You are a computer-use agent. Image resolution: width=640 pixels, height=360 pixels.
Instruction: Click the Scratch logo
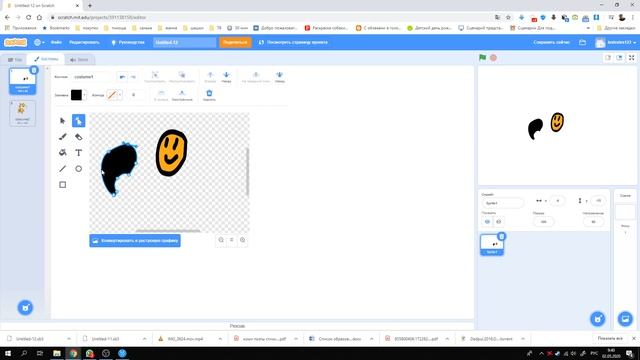16,42
